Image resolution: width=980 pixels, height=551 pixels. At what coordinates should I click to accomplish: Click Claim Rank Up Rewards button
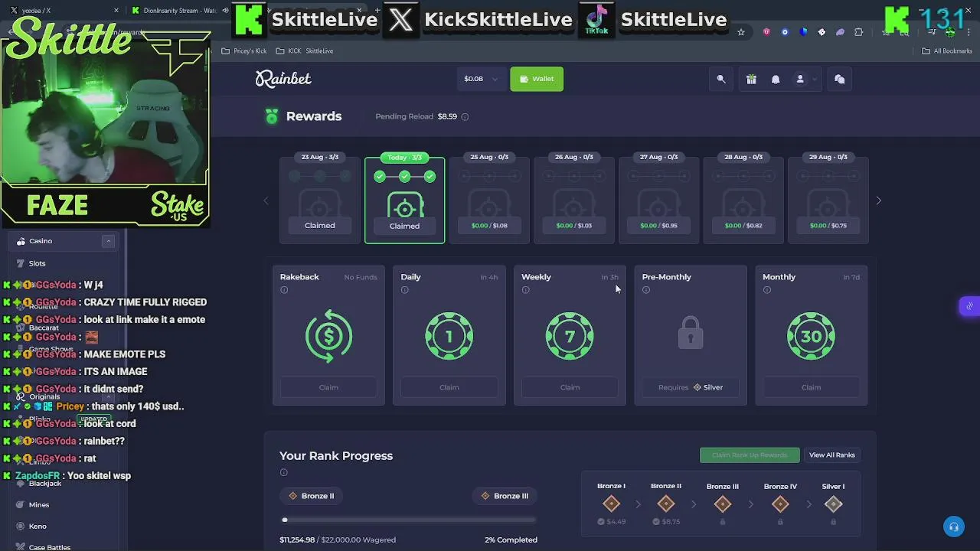coord(750,455)
